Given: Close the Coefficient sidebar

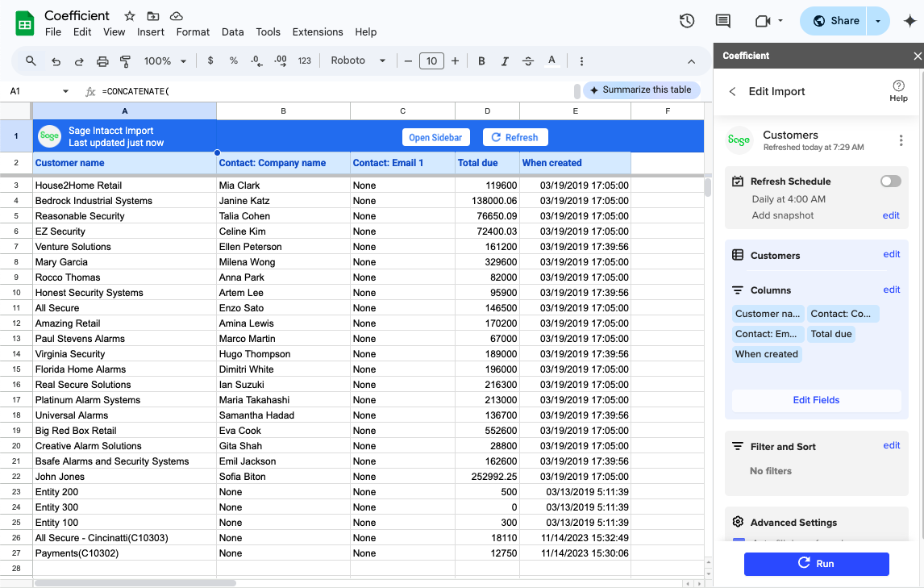Looking at the screenshot, I should (917, 56).
